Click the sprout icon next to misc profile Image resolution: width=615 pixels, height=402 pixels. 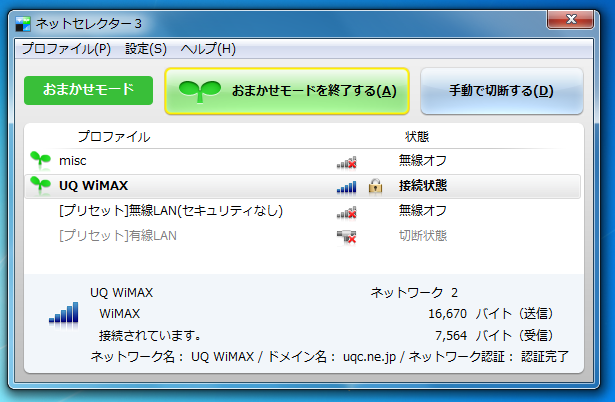40,160
